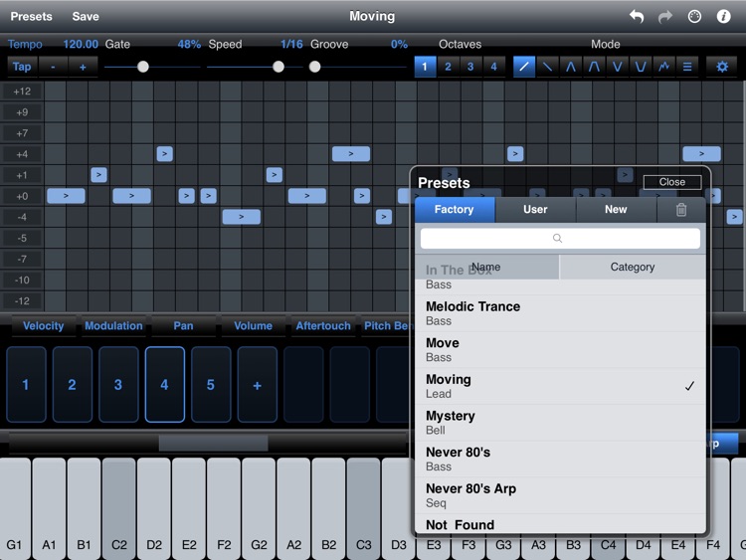746x560 pixels.
Task: Open arpeggiator gear settings
Action: click(x=722, y=67)
